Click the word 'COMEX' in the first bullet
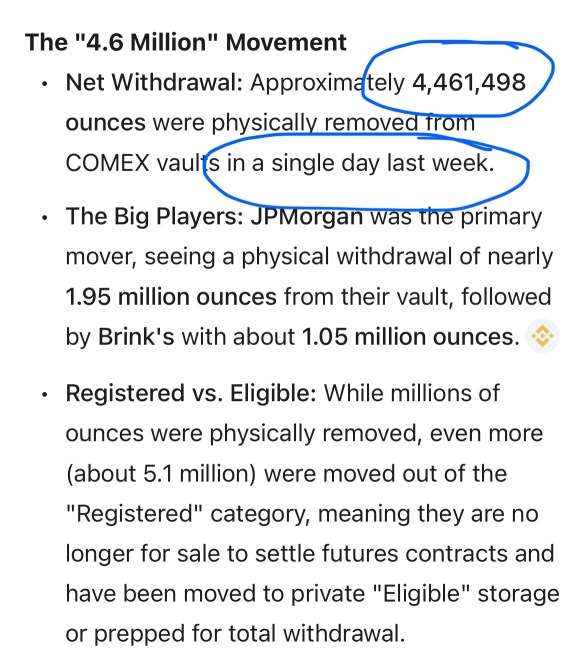The image size is (585, 670). tap(107, 163)
